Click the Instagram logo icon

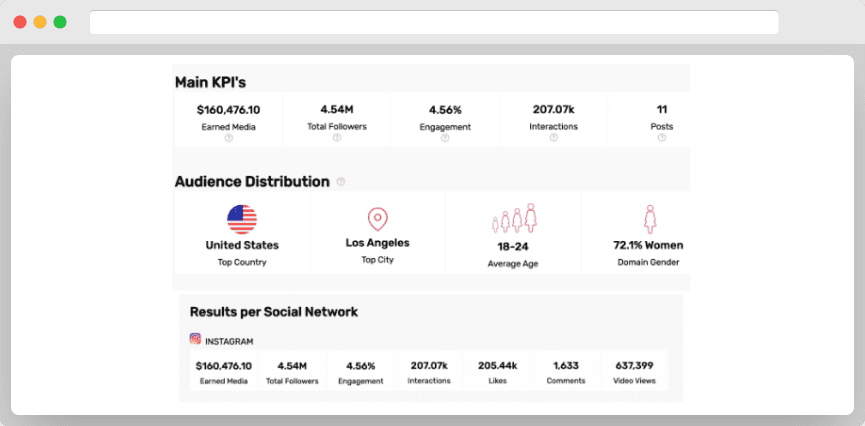(x=196, y=340)
